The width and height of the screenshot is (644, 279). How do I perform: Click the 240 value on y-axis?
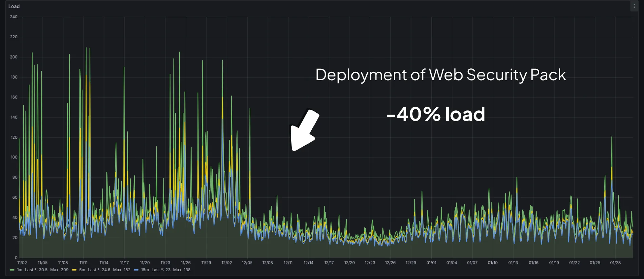[x=14, y=17]
